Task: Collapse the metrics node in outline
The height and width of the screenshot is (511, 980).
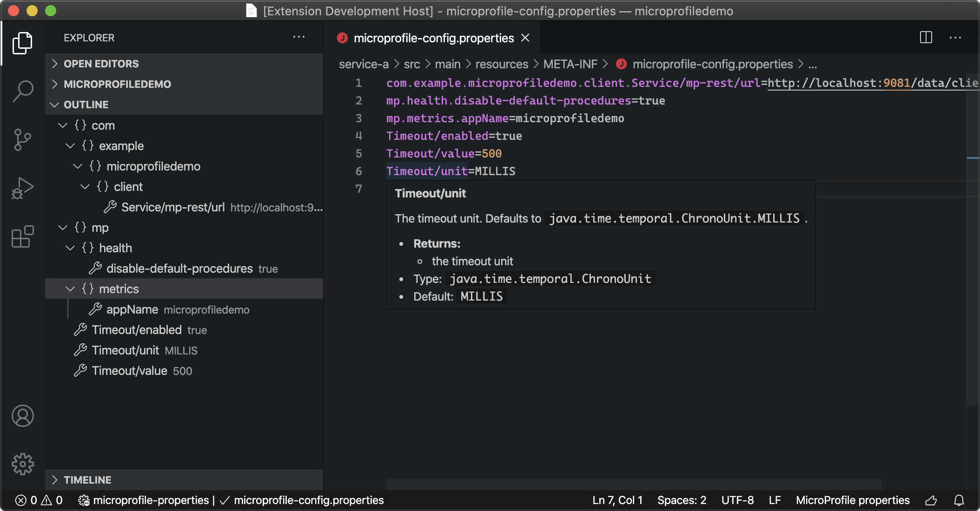Action: tap(70, 289)
